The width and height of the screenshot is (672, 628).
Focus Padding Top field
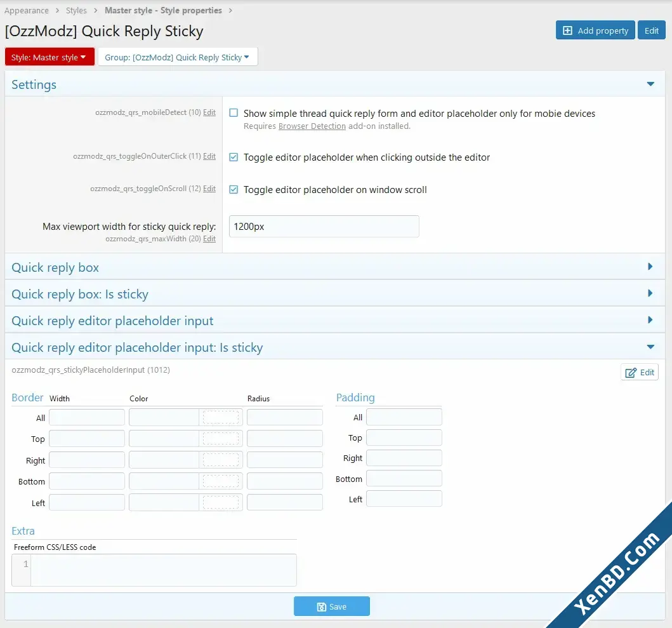point(404,438)
